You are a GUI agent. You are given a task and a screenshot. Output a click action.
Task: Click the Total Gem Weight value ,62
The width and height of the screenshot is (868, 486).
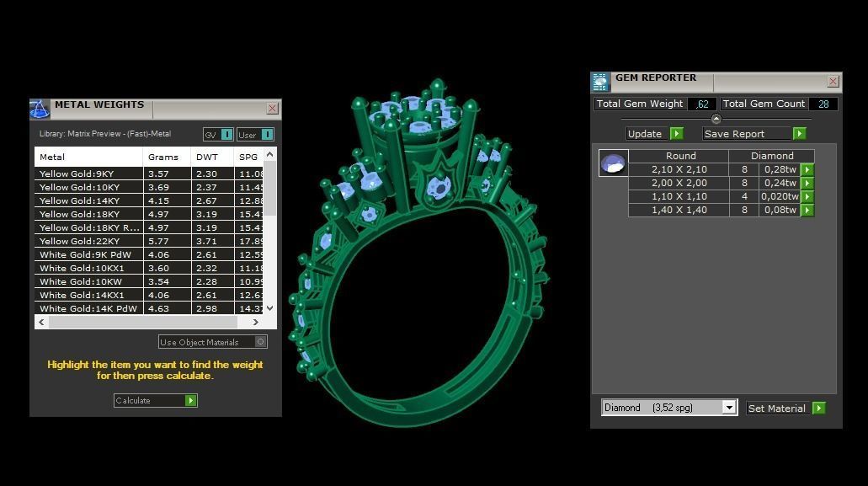[x=702, y=104]
